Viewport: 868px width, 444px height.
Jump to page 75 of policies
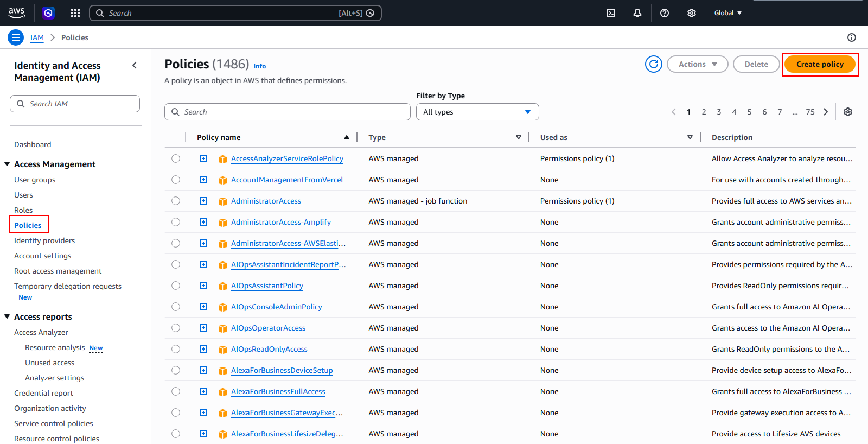click(x=810, y=112)
